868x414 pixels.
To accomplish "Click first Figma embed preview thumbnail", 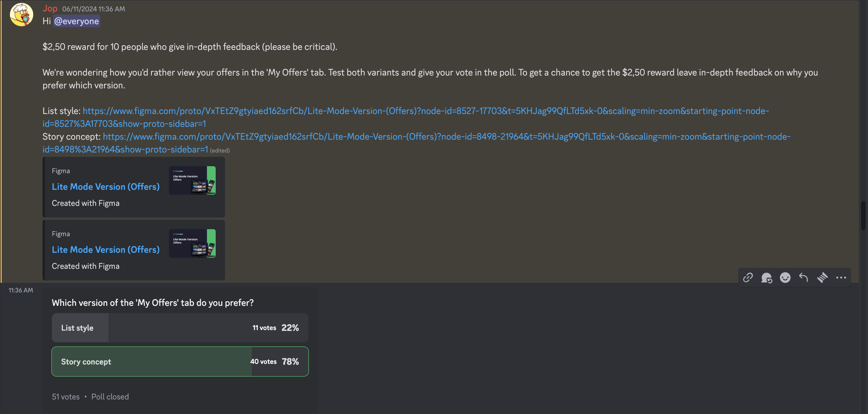I will pyautogui.click(x=192, y=180).
